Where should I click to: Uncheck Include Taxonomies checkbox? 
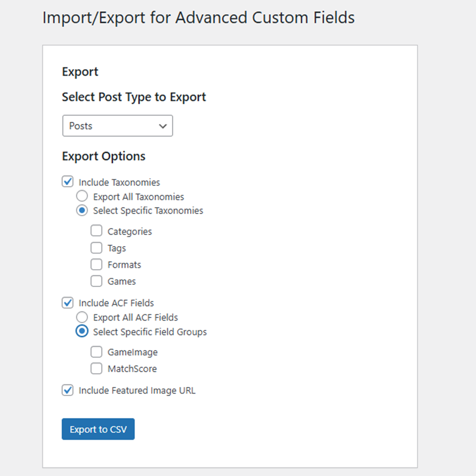[x=68, y=181]
